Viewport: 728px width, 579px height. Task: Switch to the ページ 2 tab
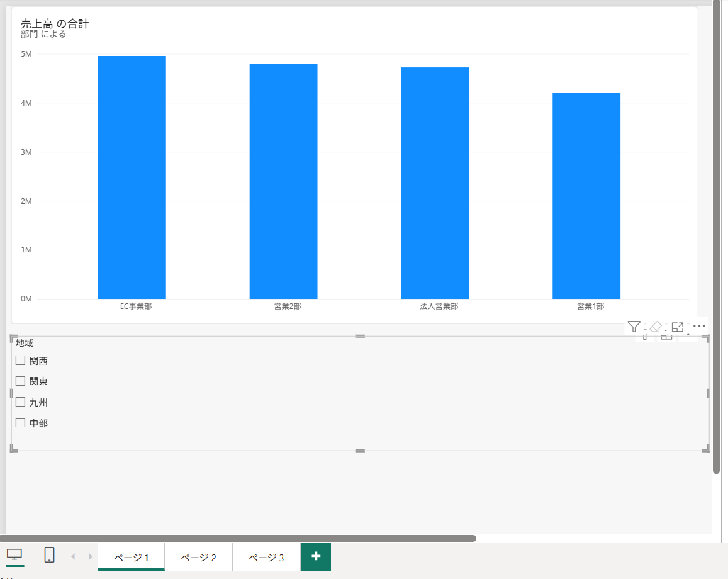pos(199,557)
